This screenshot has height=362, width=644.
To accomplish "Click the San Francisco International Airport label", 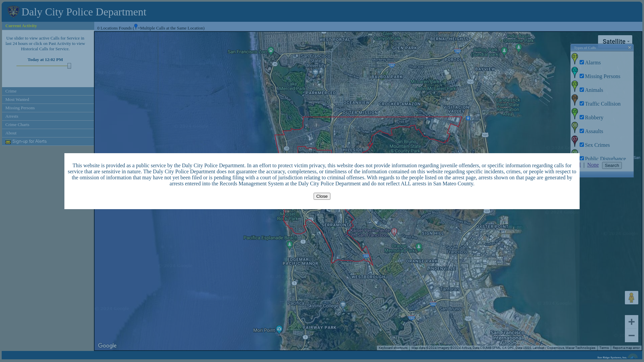I will [x=507, y=338].
